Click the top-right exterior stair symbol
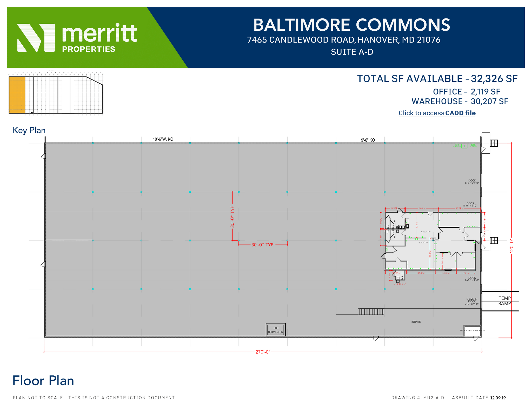This screenshot has width=532, height=411. coord(494,143)
